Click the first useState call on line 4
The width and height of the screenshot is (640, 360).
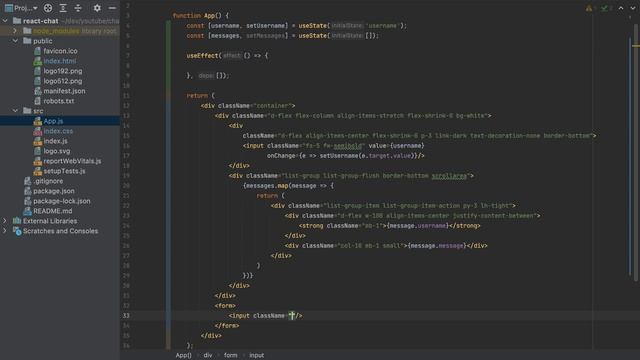coord(313,26)
